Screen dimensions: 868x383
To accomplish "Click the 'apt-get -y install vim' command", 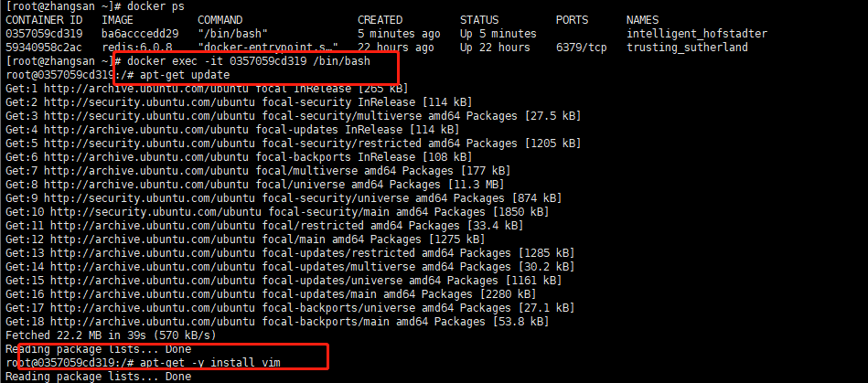I will pyautogui.click(x=210, y=363).
